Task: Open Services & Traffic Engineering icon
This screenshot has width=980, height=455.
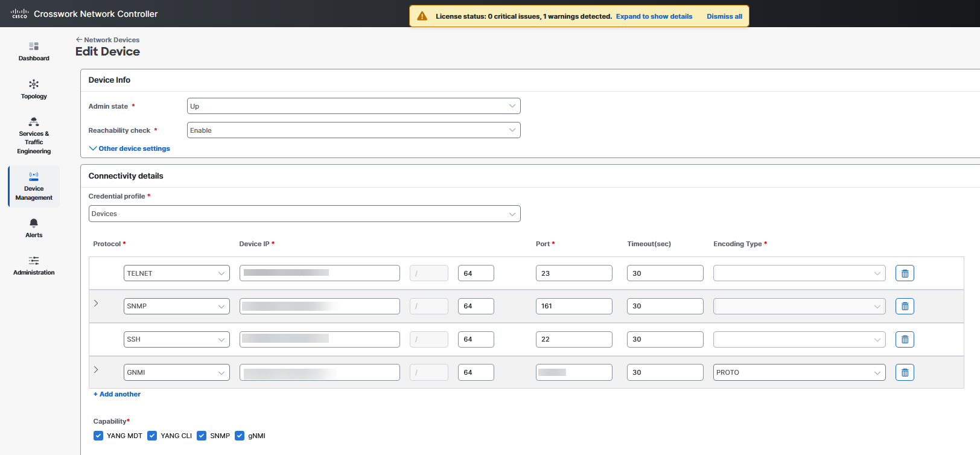Action: [x=34, y=122]
